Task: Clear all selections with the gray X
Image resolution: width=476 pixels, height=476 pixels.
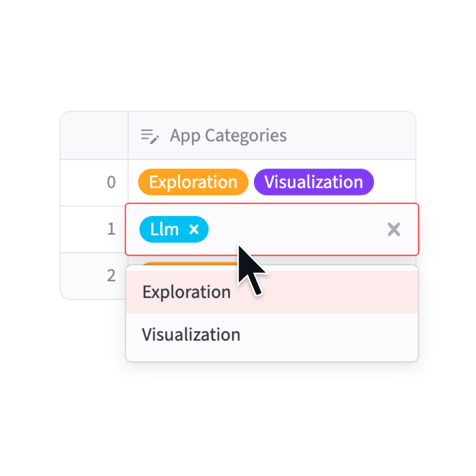Action: pos(394,229)
